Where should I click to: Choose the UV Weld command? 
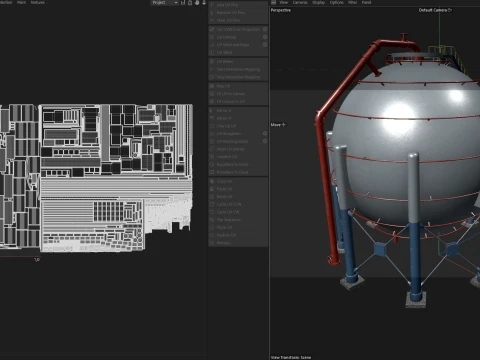pyautogui.click(x=238, y=52)
